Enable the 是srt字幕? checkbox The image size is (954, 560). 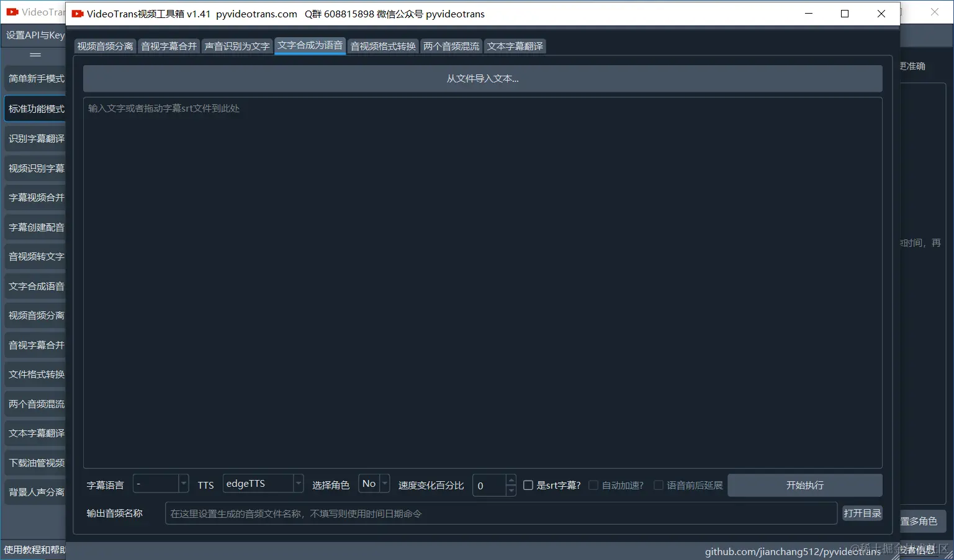click(552, 485)
